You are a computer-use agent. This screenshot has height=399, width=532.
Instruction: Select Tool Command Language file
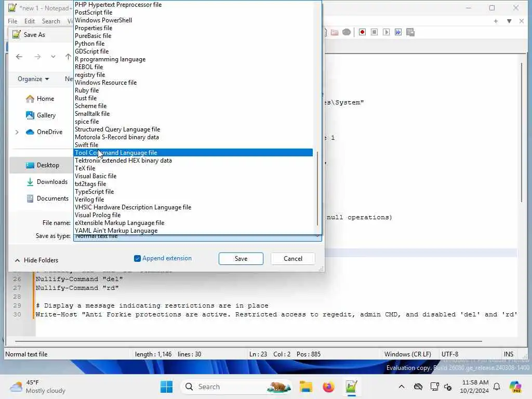coord(193,153)
